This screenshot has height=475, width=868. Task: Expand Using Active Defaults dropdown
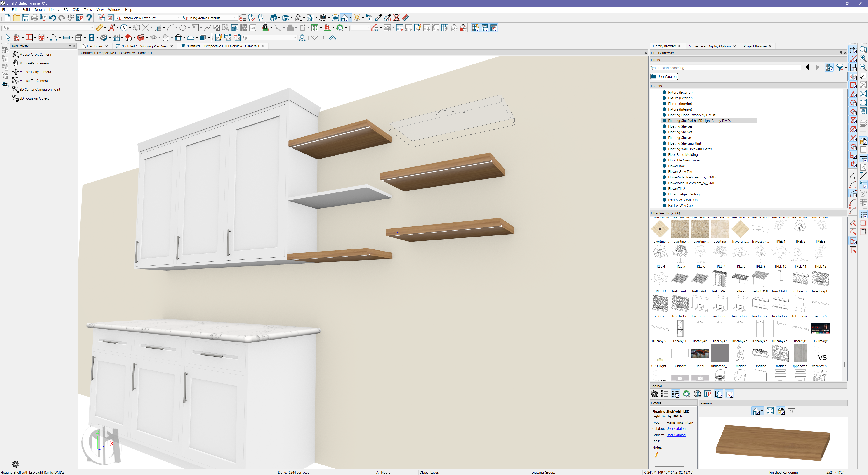235,18
